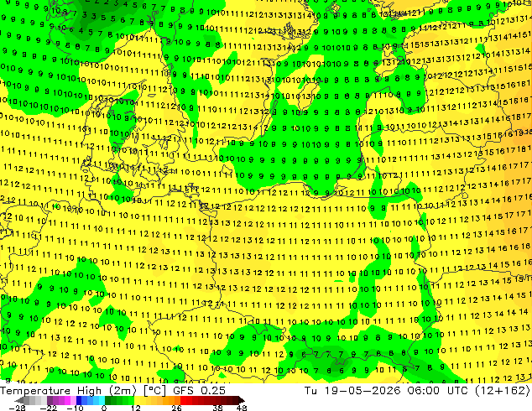Click the '-10' legend value

pyautogui.click(x=75, y=408)
